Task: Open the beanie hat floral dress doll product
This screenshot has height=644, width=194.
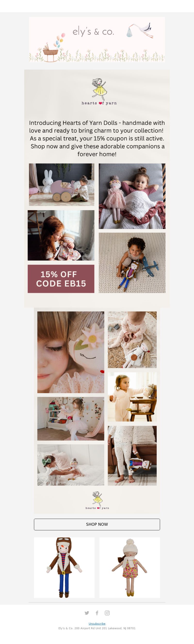Action: coord(130,567)
